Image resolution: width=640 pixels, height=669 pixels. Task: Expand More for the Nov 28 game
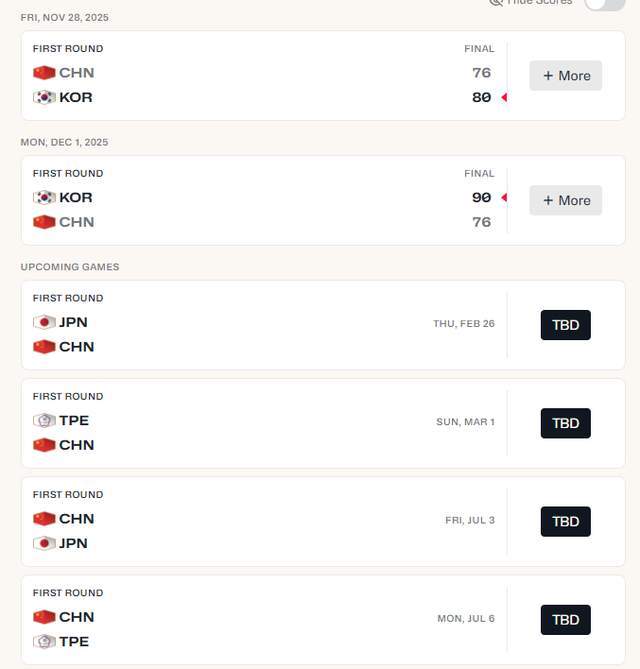tap(565, 76)
